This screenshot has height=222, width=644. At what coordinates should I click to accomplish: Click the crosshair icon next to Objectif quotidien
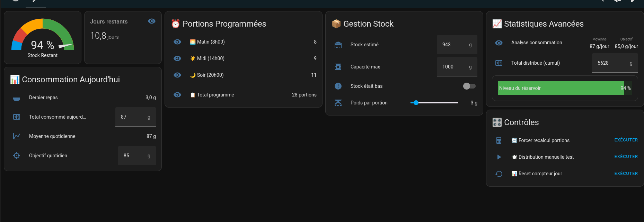tap(17, 156)
